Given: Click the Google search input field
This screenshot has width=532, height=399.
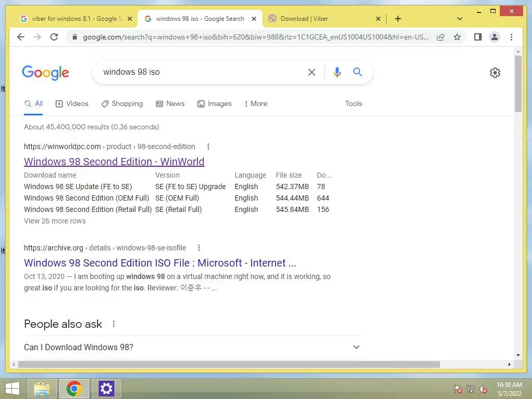Looking at the screenshot, I should 200,72.
